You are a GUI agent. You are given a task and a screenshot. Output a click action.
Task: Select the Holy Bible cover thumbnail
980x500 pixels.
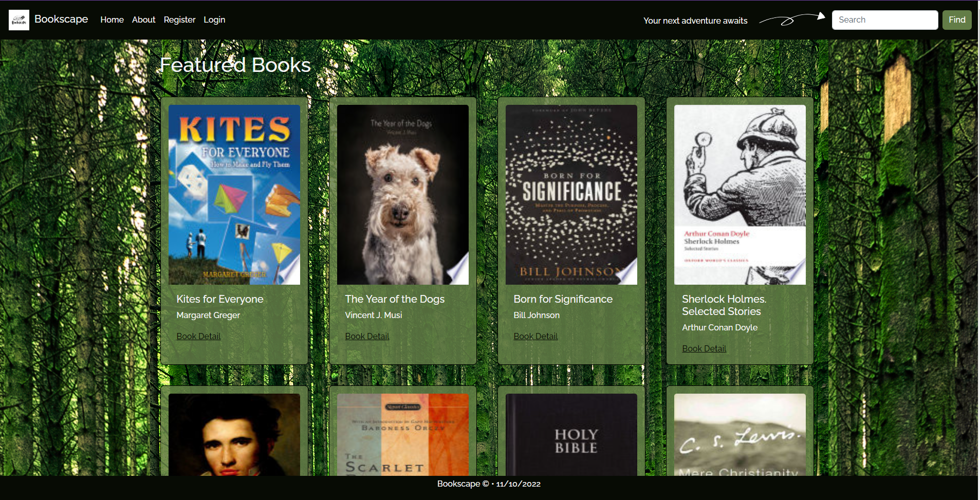[571, 435]
